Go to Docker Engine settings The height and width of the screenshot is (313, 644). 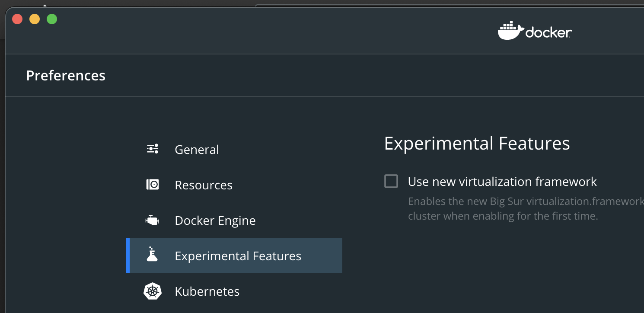[234, 220]
